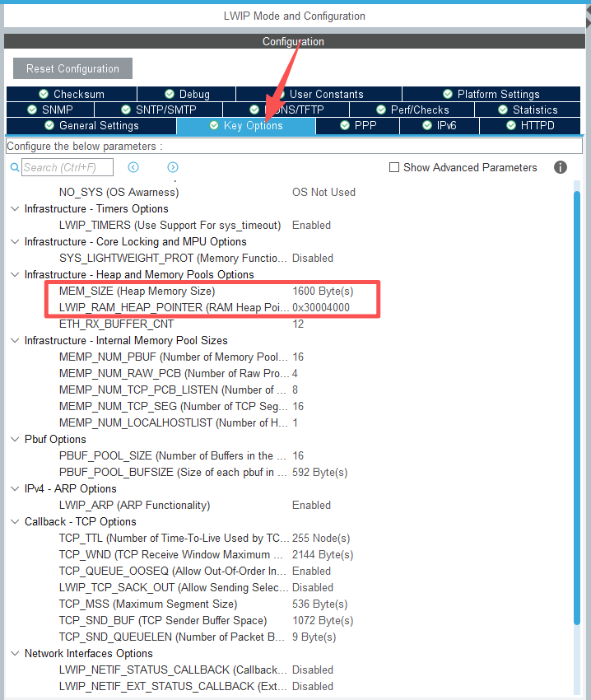The width and height of the screenshot is (591, 700).
Task: Open the User Constants tab
Action: pyautogui.click(x=319, y=94)
